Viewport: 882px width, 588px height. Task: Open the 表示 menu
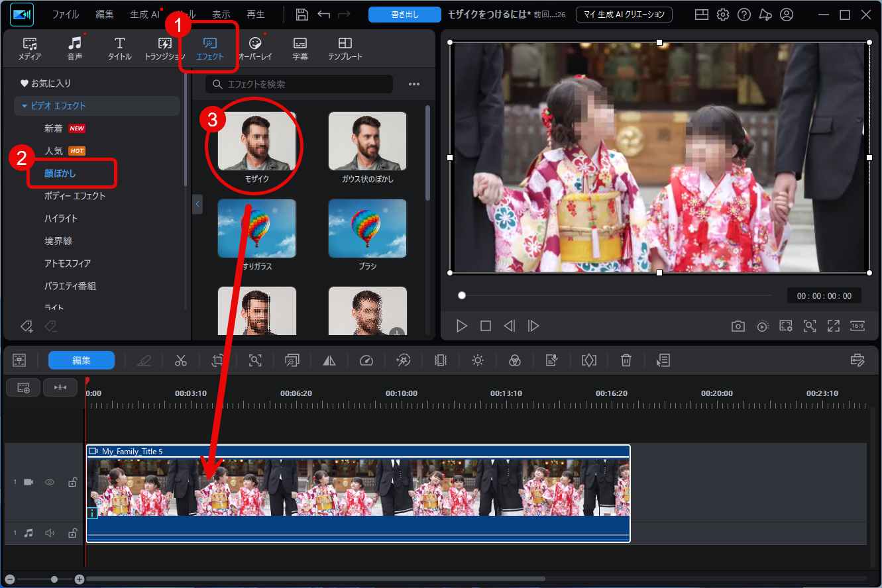point(221,14)
